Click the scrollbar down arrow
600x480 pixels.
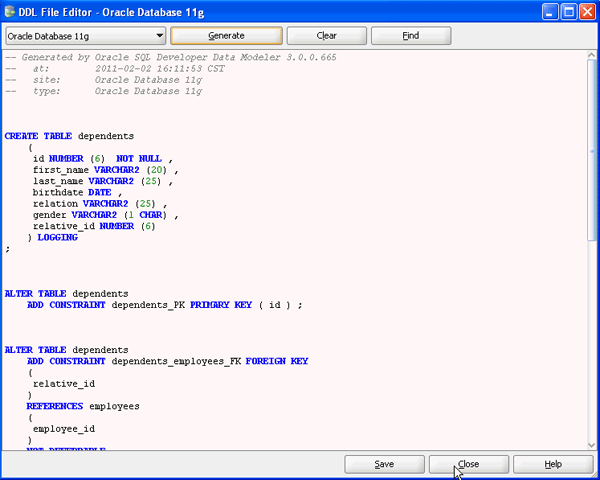coord(592,445)
